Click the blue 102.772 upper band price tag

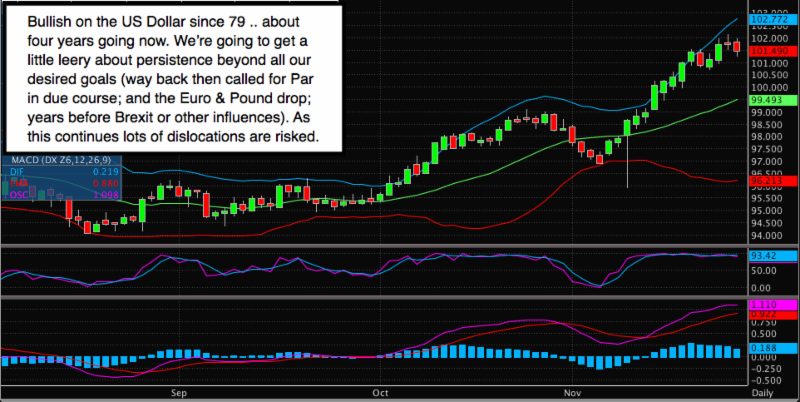click(770, 20)
